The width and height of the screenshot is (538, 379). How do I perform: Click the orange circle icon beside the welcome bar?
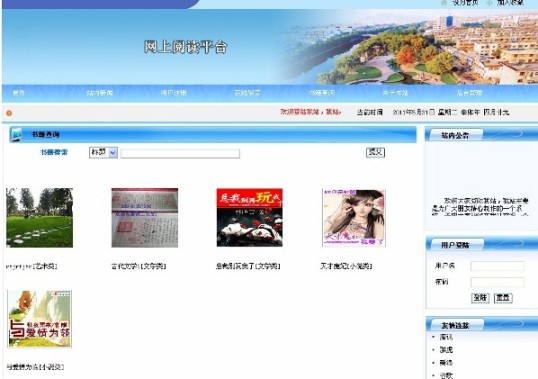(9, 113)
